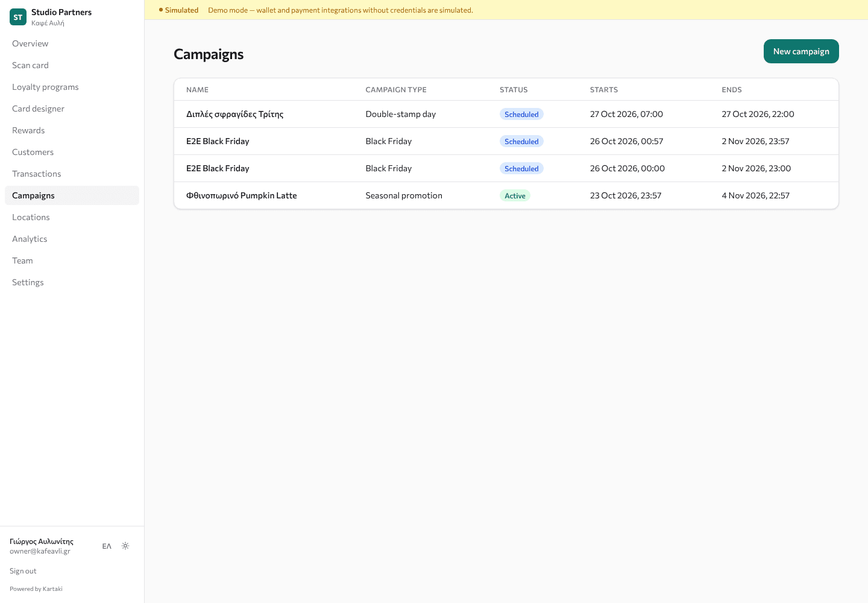Click the ST Studio Partners logo icon
The height and width of the screenshot is (603, 868).
[18, 17]
